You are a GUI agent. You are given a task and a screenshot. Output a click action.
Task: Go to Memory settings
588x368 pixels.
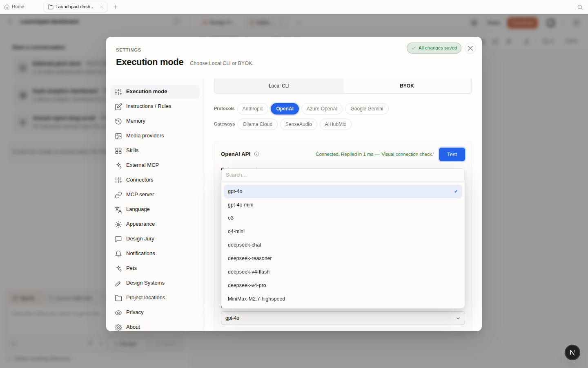pos(155,121)
